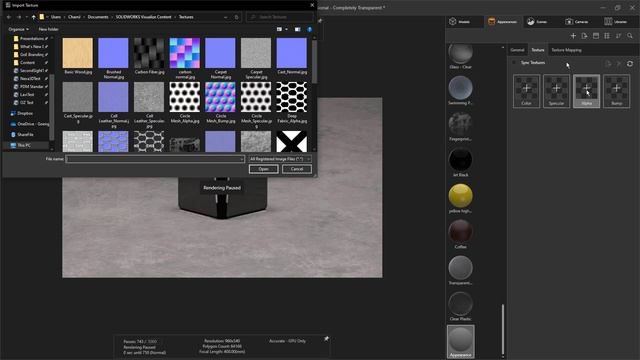This screenshot has width=640, height=360.
Task: Click the Documents breadcrumb in address bar
Action: pos(98,17)
